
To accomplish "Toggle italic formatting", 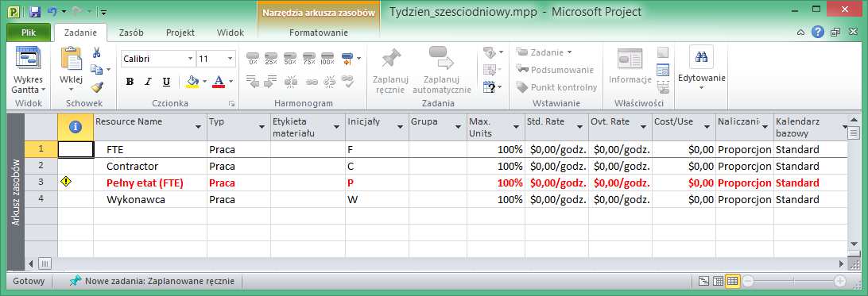I will pyautogui.click(x=148, y=82).
